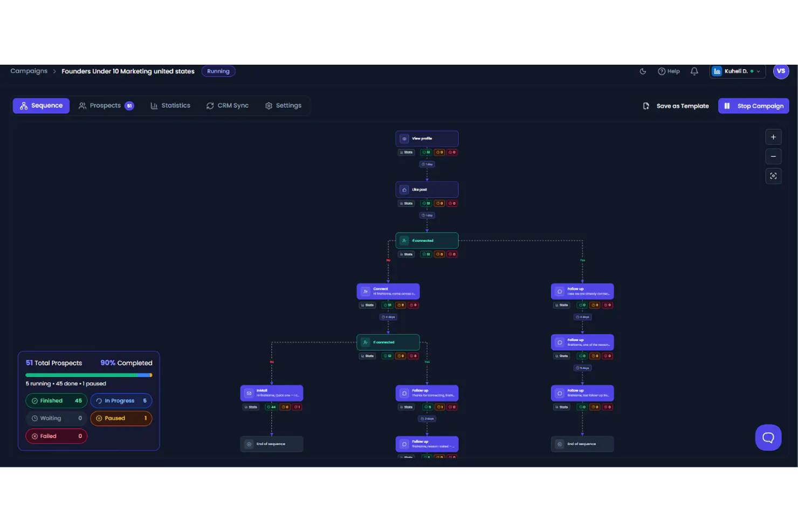This screenshot has height=532, width=798.
Task: Click the eye icon on View profile
Action: click(404, 139)
